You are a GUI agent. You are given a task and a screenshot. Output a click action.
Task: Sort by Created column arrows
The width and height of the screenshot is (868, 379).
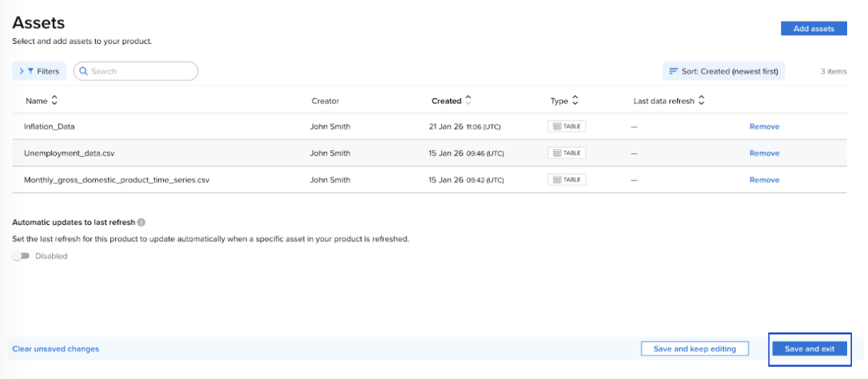[468, 101]
